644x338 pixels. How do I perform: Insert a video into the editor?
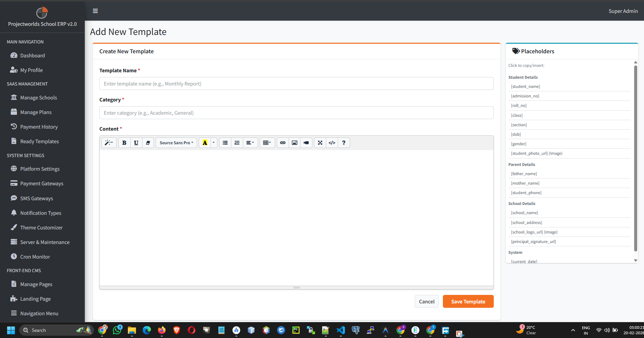click(306, 143)
